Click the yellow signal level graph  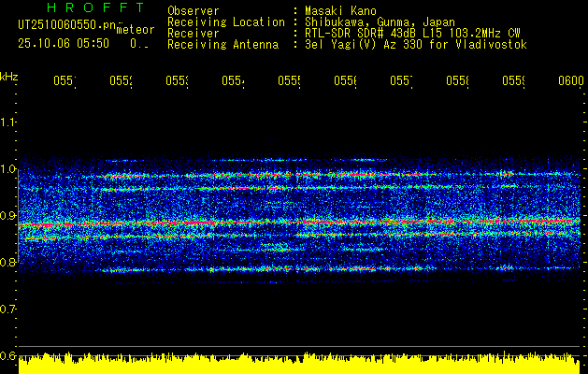[x=299, y=363]
